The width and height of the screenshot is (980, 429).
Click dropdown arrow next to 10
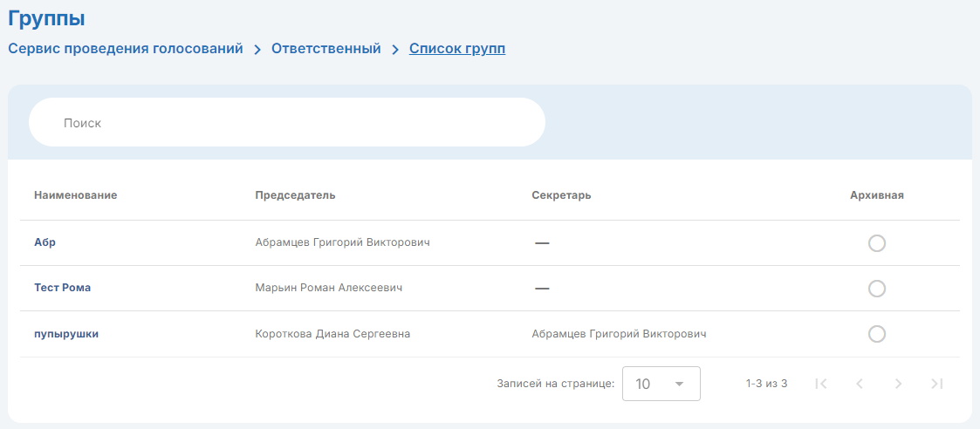pyautogui.click(x=680, y=384)
